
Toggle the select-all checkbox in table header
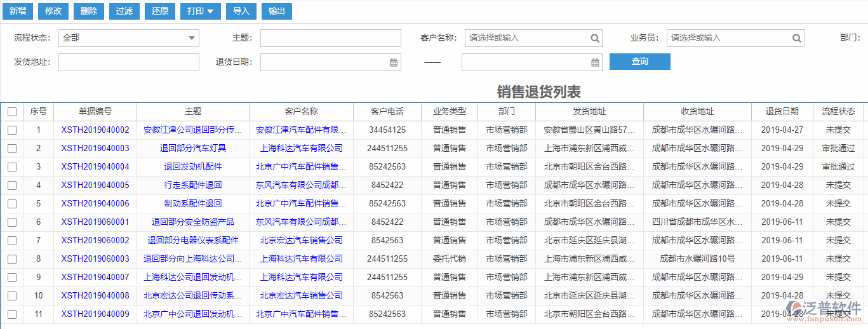tap(12, 112)
